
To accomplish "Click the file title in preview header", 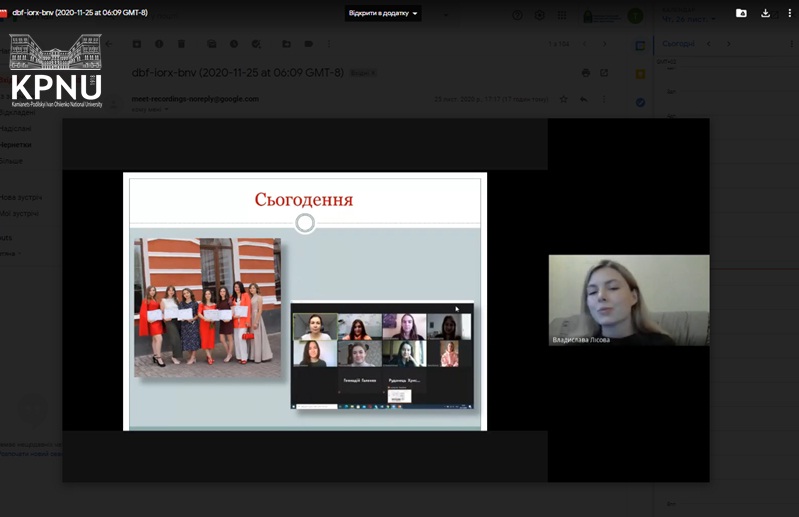I will [80, 13].
